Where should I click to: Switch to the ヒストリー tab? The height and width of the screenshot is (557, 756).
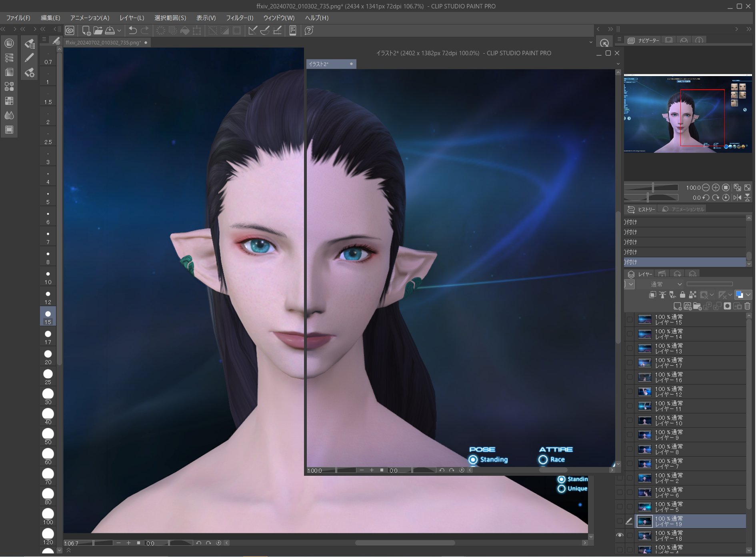642,209
